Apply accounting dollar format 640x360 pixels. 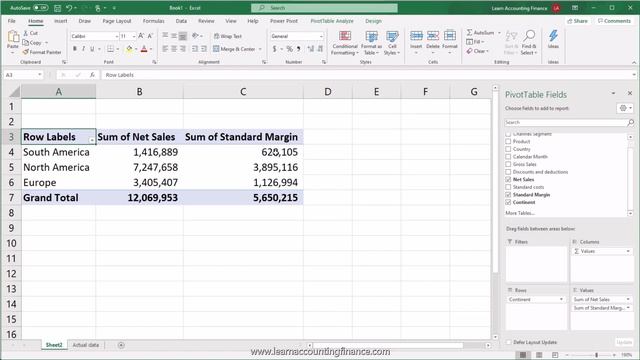pyautogui.click(x=275, y=49)
